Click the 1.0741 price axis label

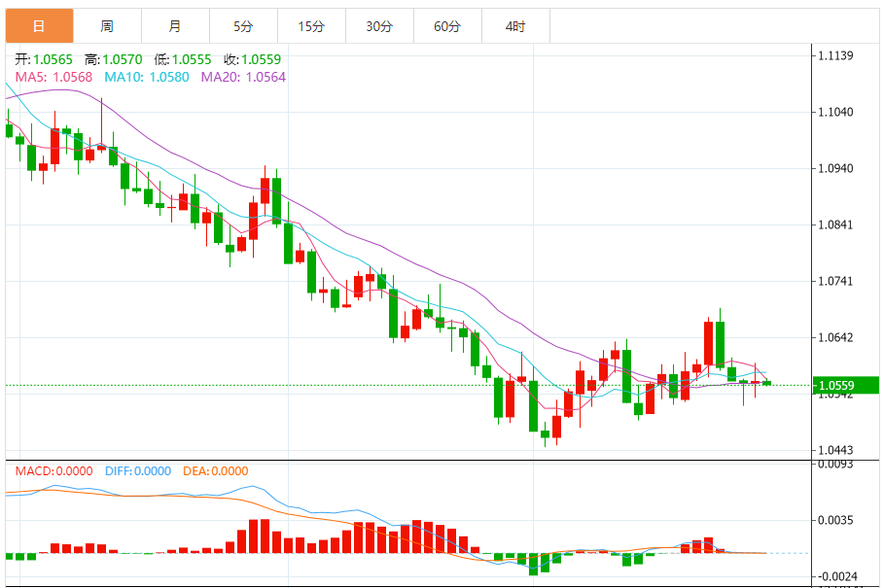coord(835,281)
